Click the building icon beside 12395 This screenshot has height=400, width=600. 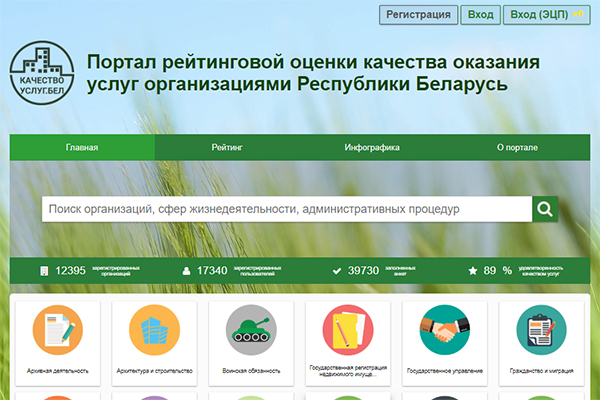click(x=44, y=271)
